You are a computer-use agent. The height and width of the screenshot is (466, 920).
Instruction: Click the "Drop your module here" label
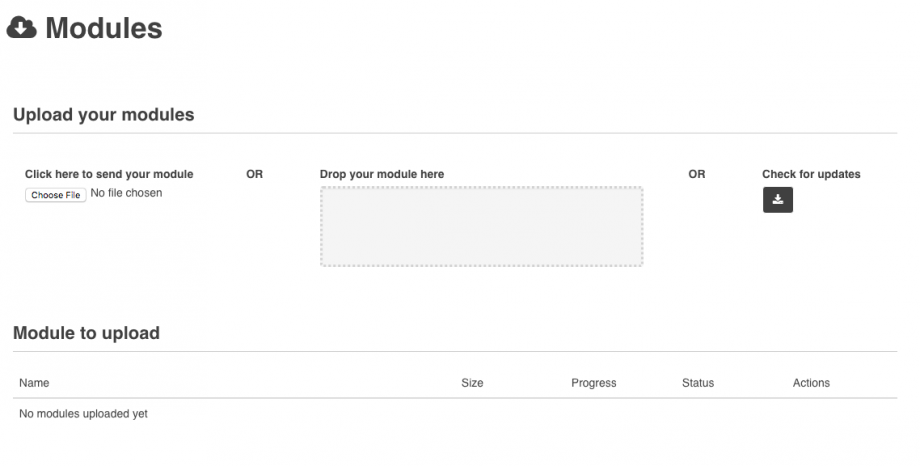click(x=382, y=174)
